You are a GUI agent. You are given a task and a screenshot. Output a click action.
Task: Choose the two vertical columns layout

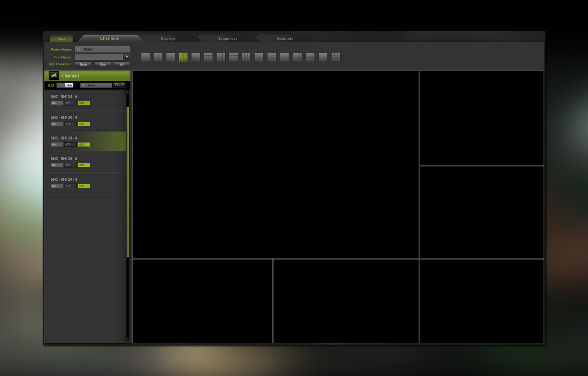tap(158, 57)
